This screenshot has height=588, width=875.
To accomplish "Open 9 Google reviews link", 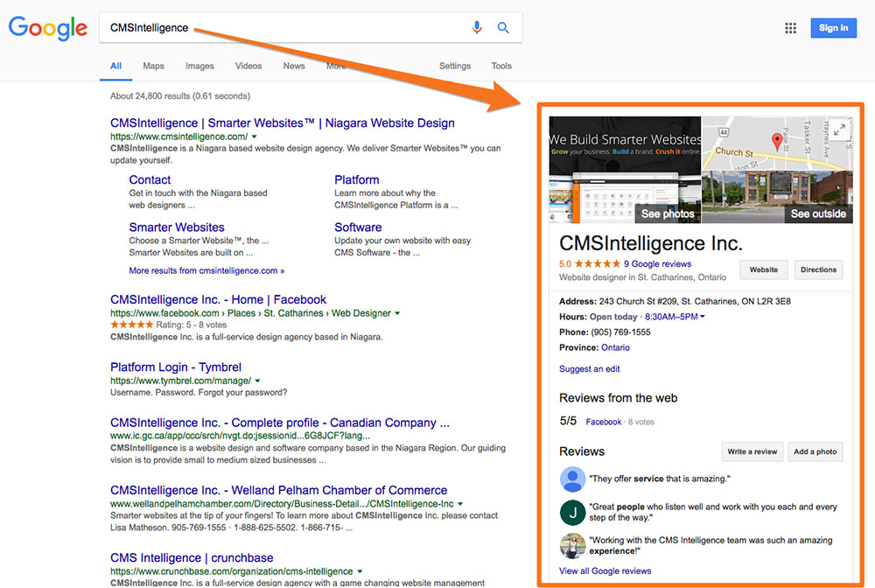I will pyautogui.click(x=657, y=264).
